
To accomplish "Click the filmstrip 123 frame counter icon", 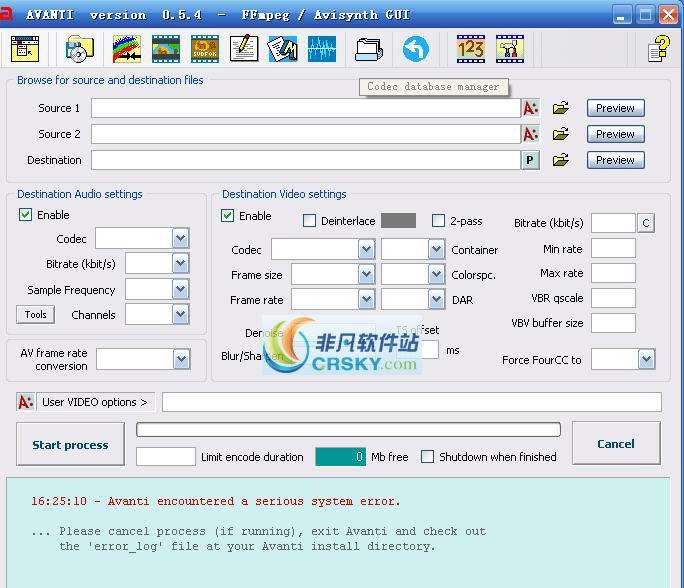I will 470,49.
